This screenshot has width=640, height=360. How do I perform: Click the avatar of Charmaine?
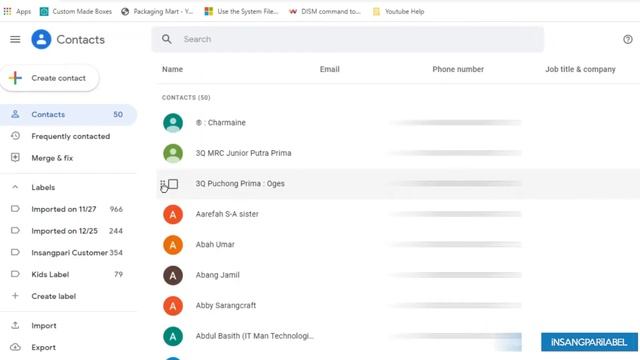click(x=173, y=123)
